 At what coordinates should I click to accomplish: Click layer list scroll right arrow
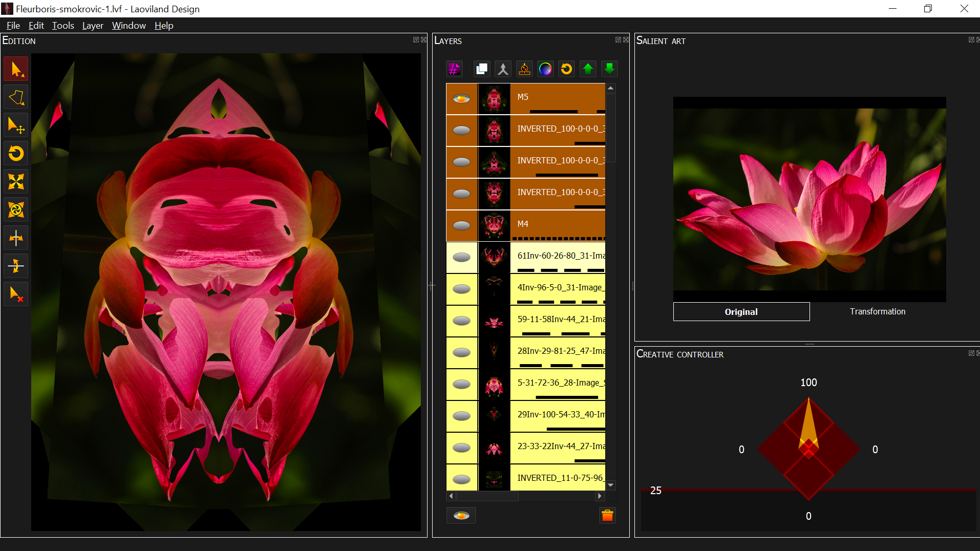click(600, 496)
